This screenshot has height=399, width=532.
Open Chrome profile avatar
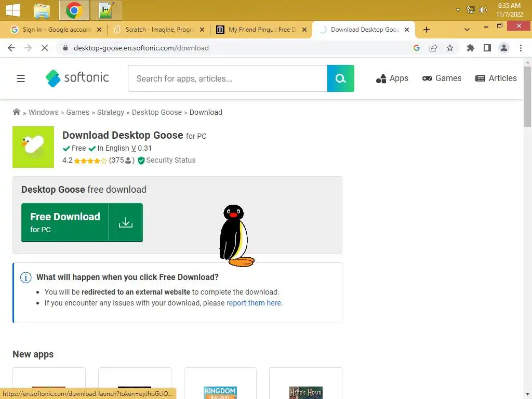pyautogui.click(x=504, y=48)
